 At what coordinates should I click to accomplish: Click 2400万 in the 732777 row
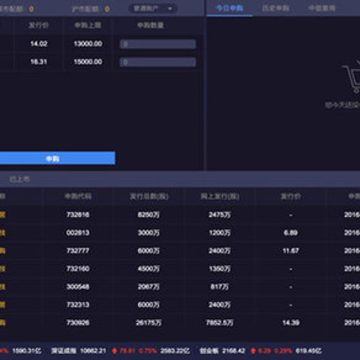[220, 251]
